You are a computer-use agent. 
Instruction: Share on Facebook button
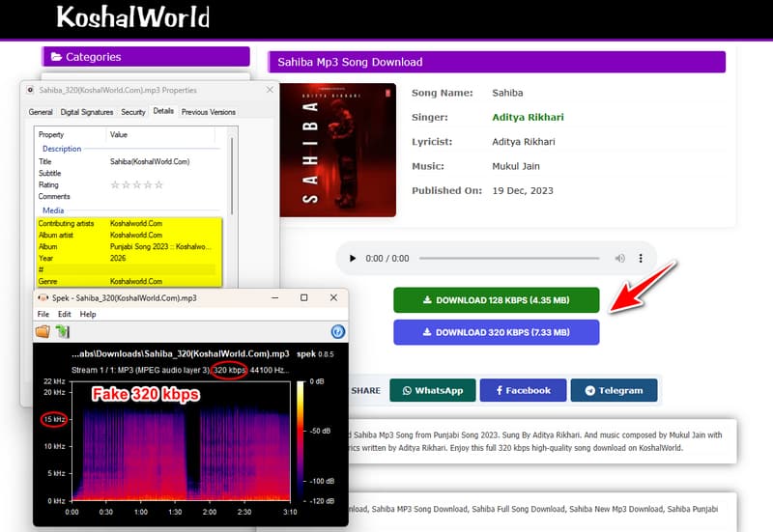[x=523, y=390]
